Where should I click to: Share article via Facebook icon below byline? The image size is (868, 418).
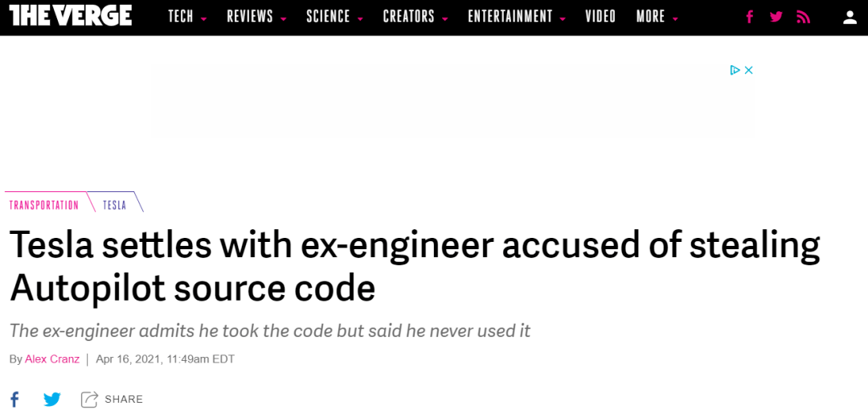15,399
